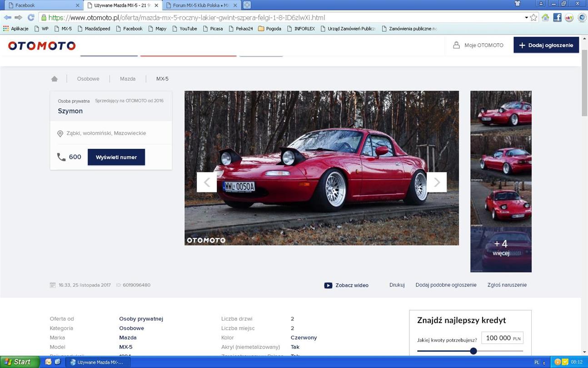The image size is (588, 368).
Task: Click the PL language indicator in tray
Action: click(x=537, y=363)
